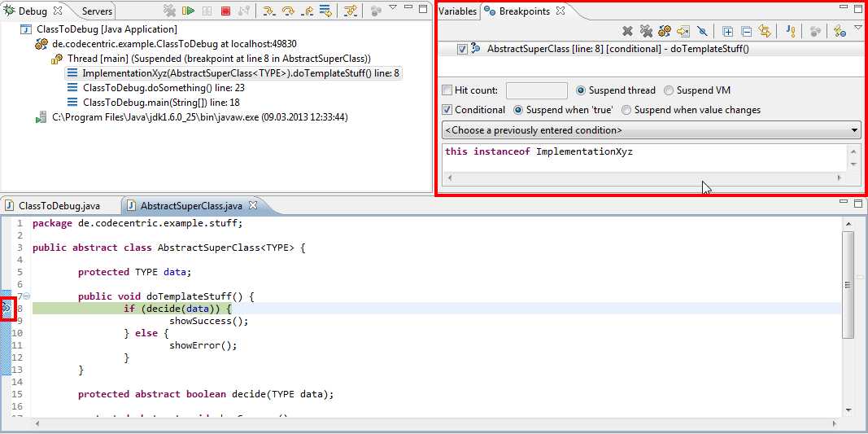Click the Suspend button in Debug toolbar

click(x=207, y=10)
